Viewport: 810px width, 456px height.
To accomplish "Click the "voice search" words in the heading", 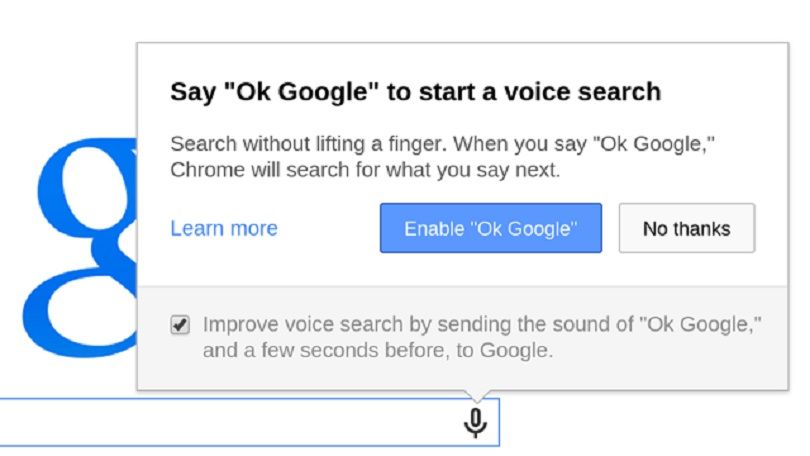I will click(592, 92).
